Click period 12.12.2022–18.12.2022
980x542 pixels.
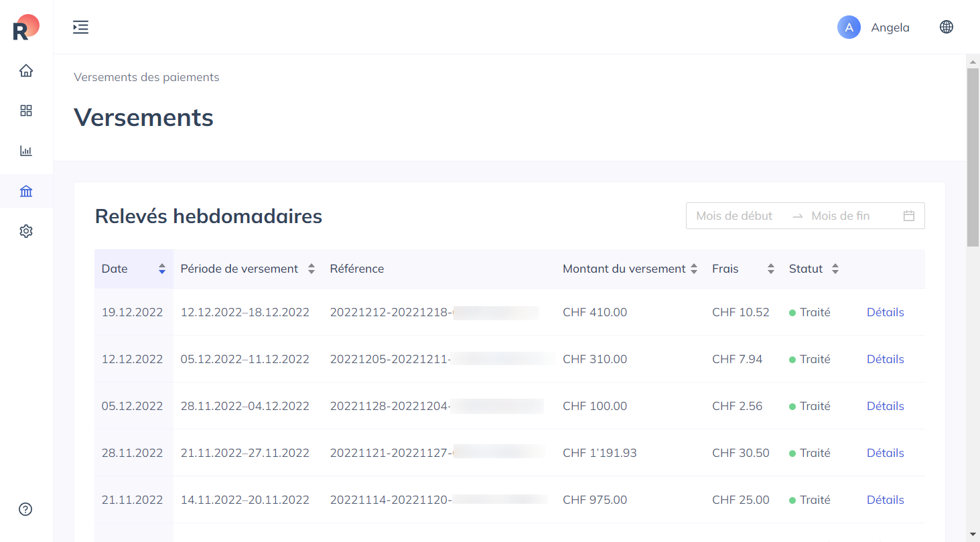coord(245,312)
